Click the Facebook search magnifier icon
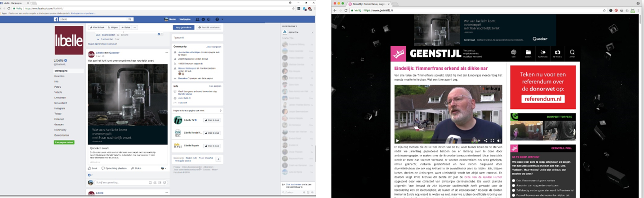The height and width of the screenshot is (198, 644). coord(130,19)
